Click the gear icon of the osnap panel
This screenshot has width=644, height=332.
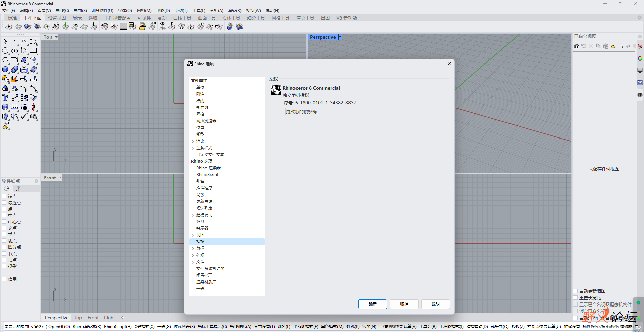tap(37, 181)
